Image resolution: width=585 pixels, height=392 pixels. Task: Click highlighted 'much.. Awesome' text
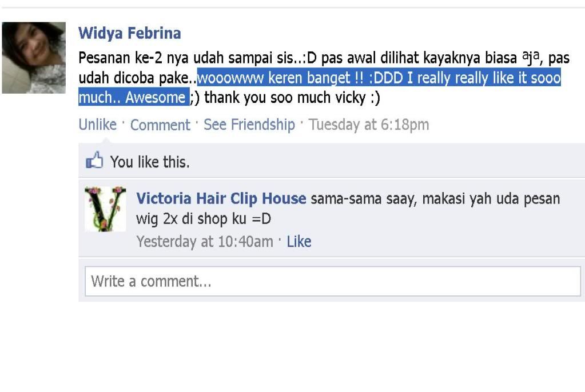click(132, 97)
